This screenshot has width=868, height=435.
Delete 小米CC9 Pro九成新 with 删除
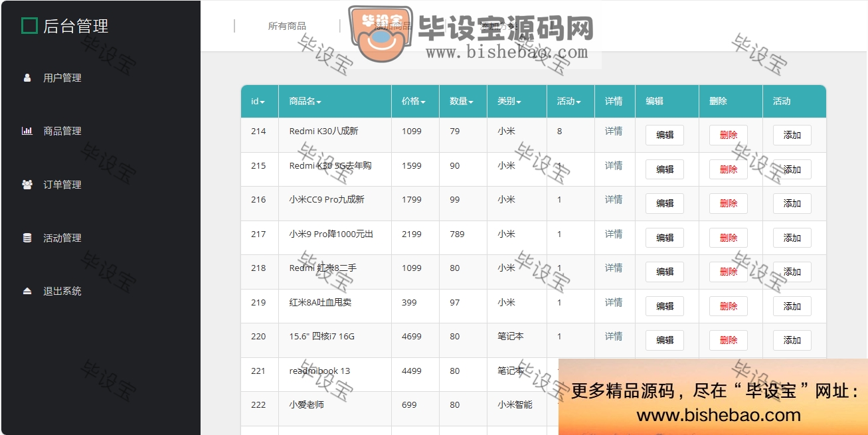[729, 203]
